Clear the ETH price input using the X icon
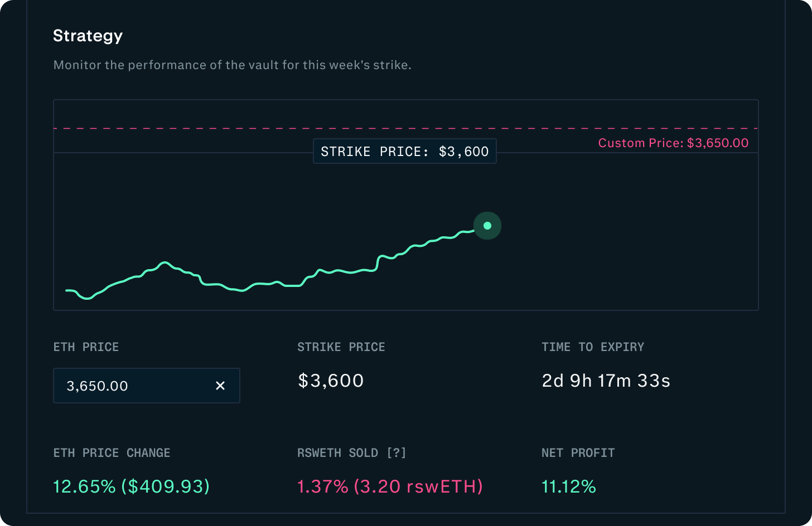 220,386
